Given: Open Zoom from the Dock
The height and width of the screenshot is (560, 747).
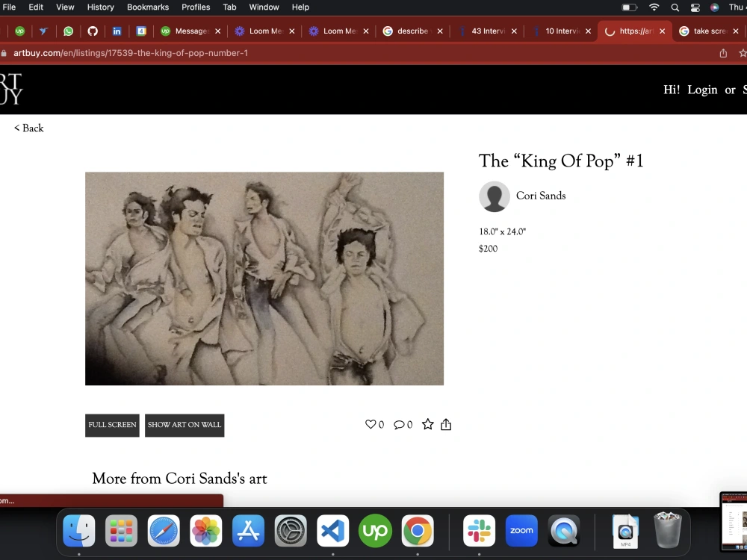Looking at the screenshot, I should pos(521,530).
